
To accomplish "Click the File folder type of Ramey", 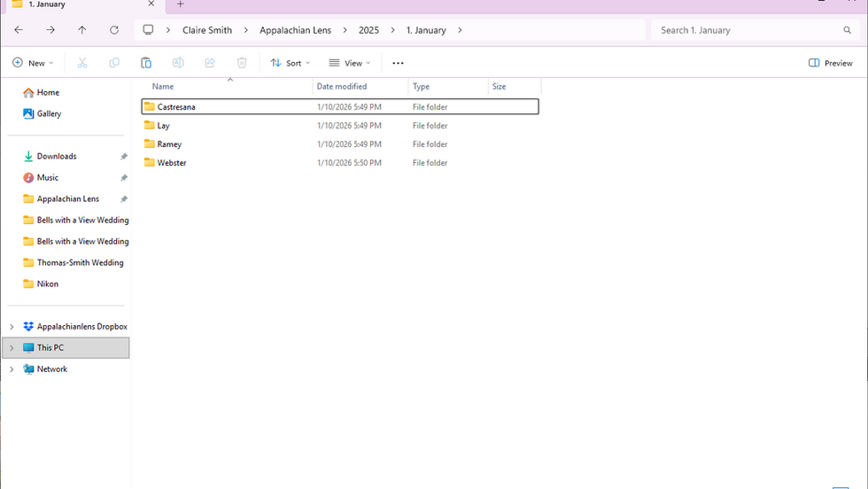I will pyautogui.click(x=430, y=144).
